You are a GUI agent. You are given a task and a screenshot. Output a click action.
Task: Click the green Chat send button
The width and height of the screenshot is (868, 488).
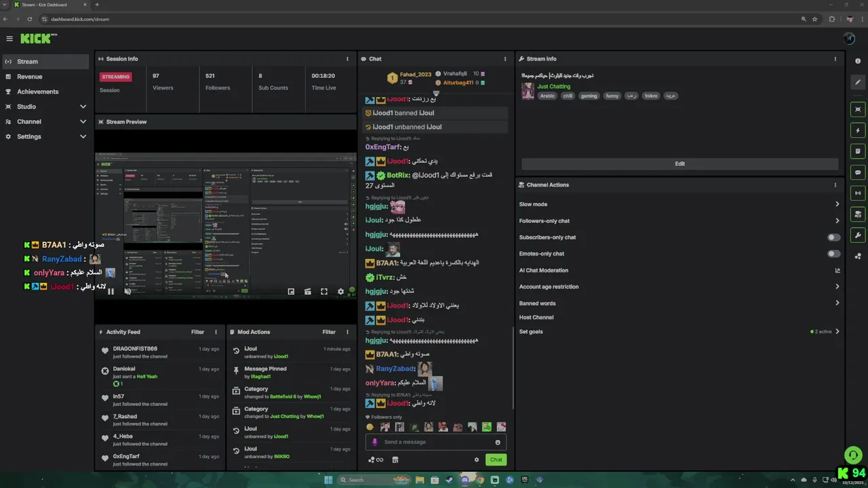496,460
